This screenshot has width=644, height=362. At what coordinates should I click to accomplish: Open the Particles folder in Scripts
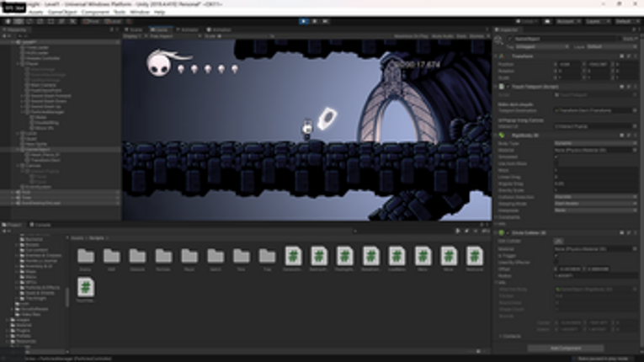163,259
